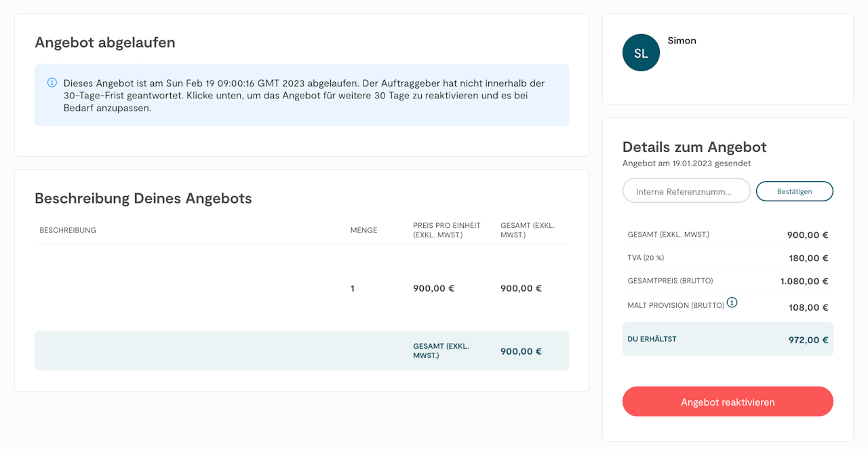This screenshot has width=868, height=449.
Task: Click the info icon in the expiry notice
Action: coord(52,83)
